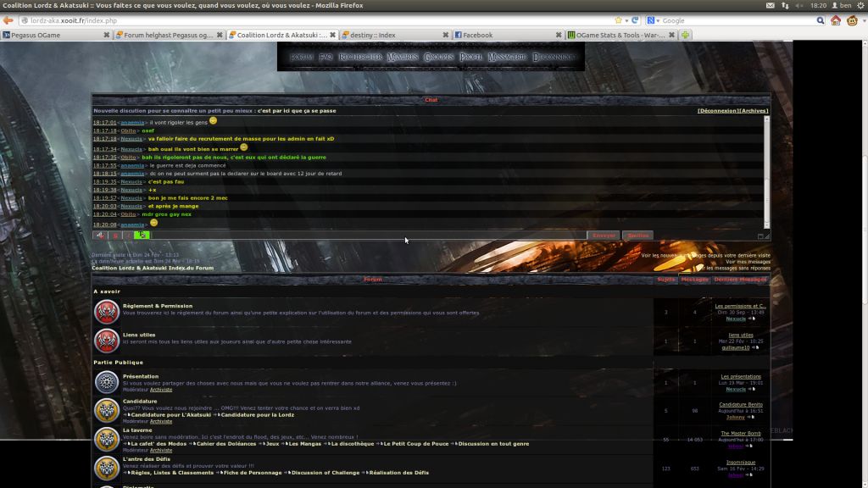Click Coalition Lordz & Akatsuki Index du Forum

(153, 268)
